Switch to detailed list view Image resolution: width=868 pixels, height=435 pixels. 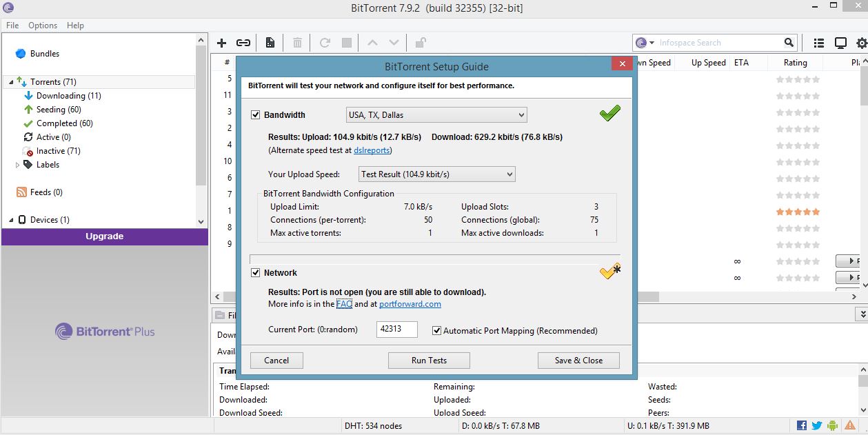[818, 42]
